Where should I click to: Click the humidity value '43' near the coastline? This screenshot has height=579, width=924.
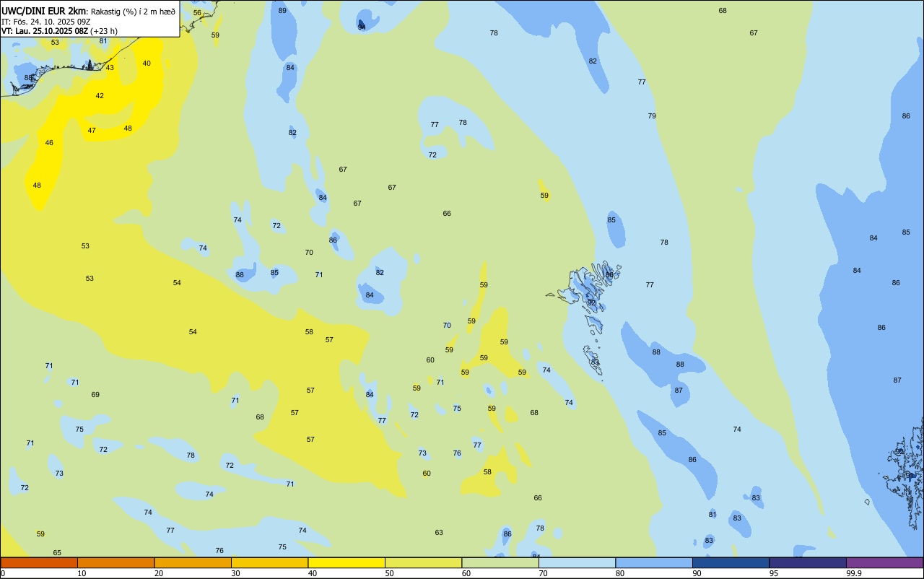(110, 68)
